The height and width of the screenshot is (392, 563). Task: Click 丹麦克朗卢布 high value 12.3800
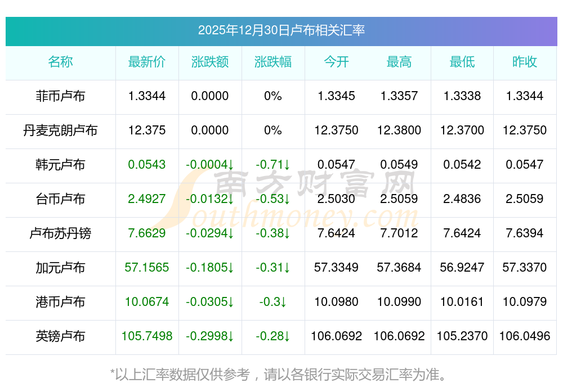click(x=399, y=130)
